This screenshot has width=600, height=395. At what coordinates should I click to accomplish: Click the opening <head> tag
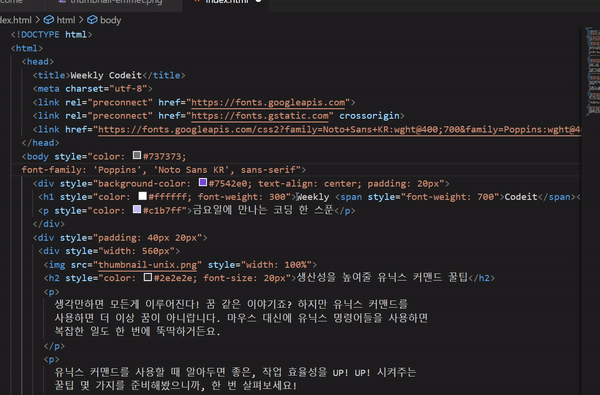[38, 62]
